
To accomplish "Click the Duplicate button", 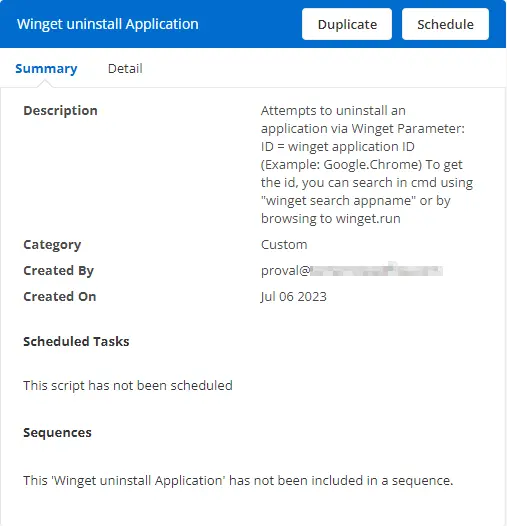I will click(347, 24).
